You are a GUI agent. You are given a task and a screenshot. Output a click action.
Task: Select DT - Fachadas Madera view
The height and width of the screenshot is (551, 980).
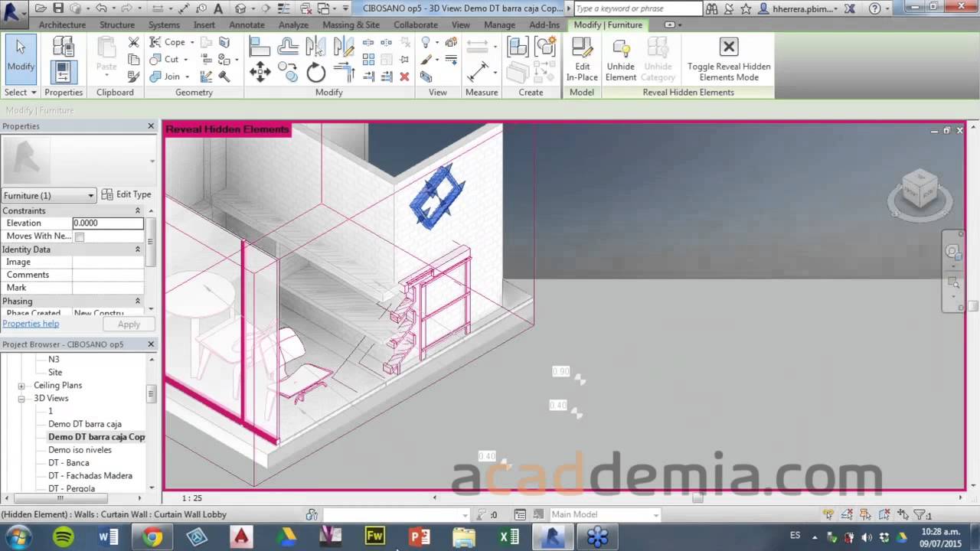[90, 475]
